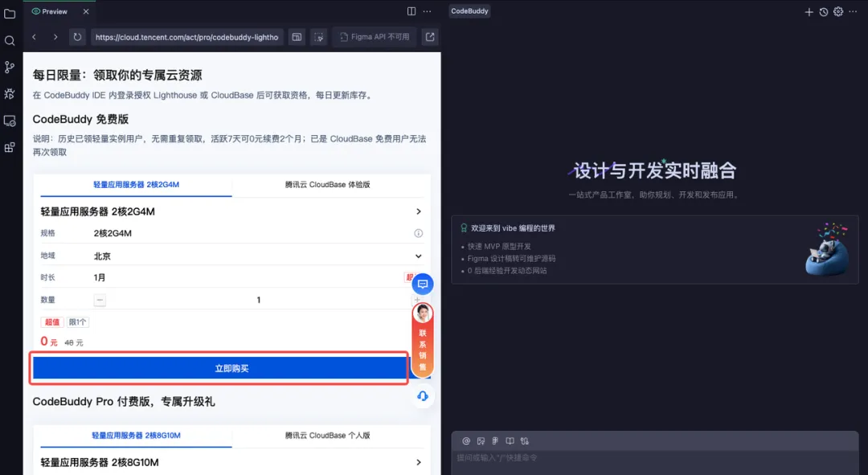The height and width of the screenshot is (475, 868).
Task: Reload the preview page
Action: pos(77,37)
